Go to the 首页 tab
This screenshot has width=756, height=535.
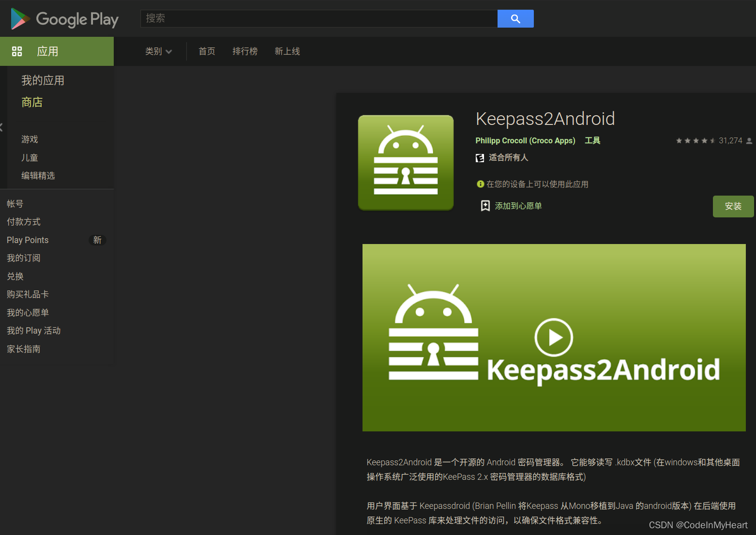point(207,51)
